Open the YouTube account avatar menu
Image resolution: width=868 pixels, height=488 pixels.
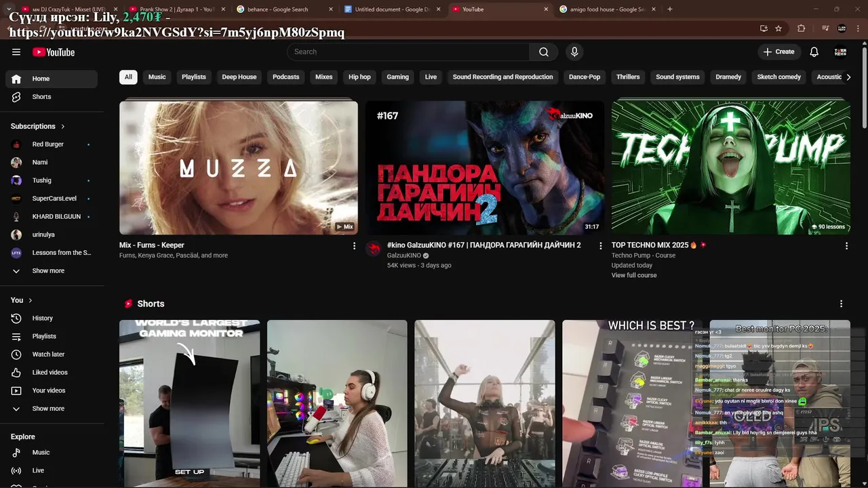pyautogui.click(x=840, y=52)
